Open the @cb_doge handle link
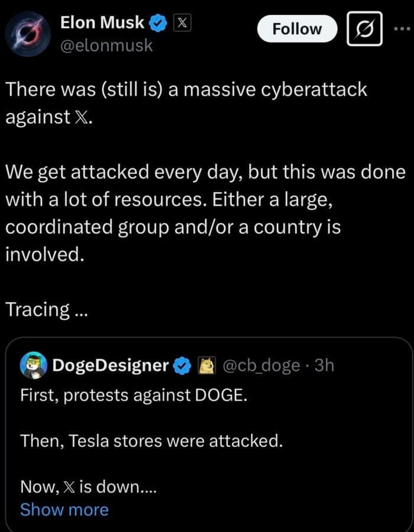This screenshot has width=414, height=532. coord(261,366)
